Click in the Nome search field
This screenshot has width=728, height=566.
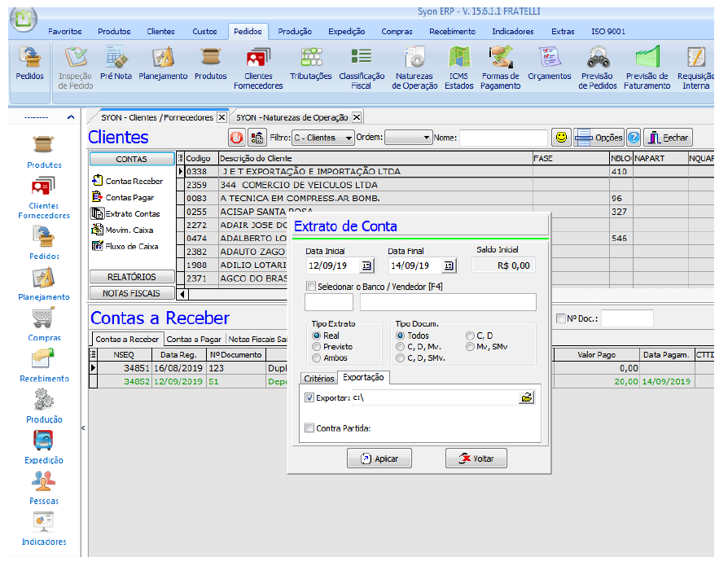[x=503, y=138]
